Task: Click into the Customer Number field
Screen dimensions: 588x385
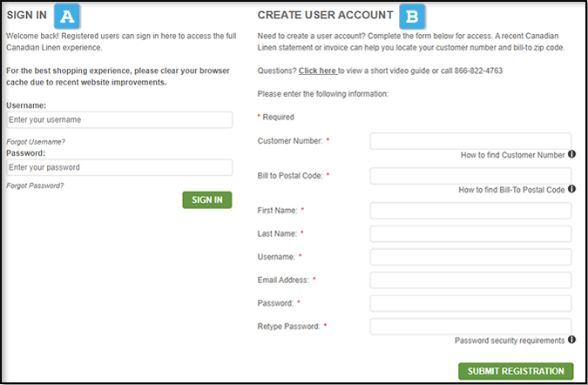Action: [470, 141]
